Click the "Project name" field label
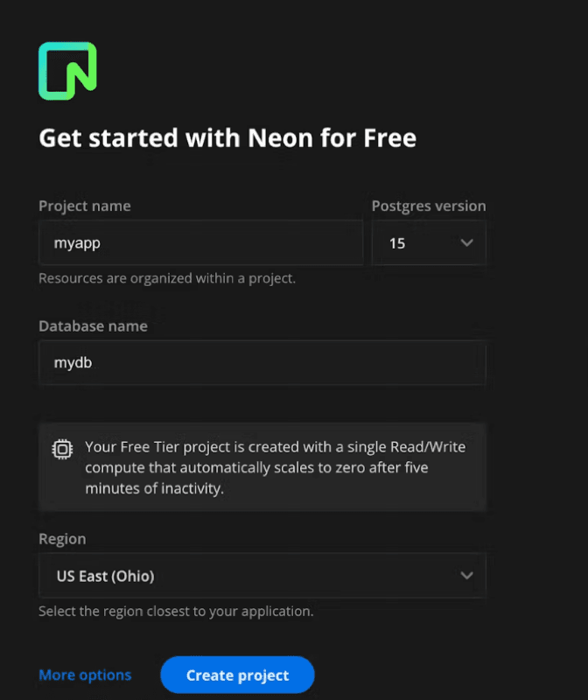The width and height of the screenshot is (588, 700). (85, 206)
